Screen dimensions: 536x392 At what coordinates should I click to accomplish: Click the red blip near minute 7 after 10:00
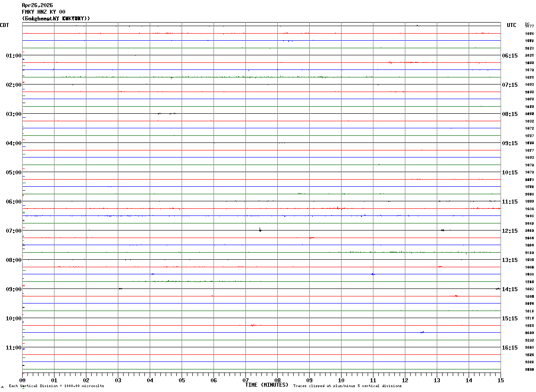253,325
